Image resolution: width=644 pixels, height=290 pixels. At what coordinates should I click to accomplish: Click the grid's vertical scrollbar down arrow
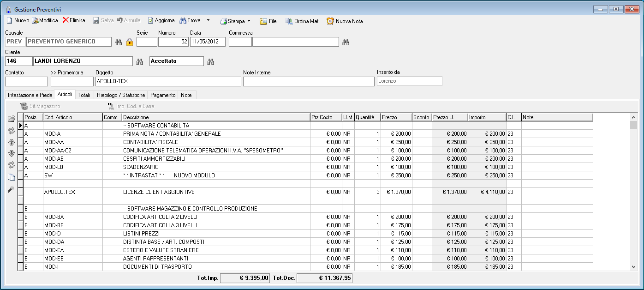point(633,266)
